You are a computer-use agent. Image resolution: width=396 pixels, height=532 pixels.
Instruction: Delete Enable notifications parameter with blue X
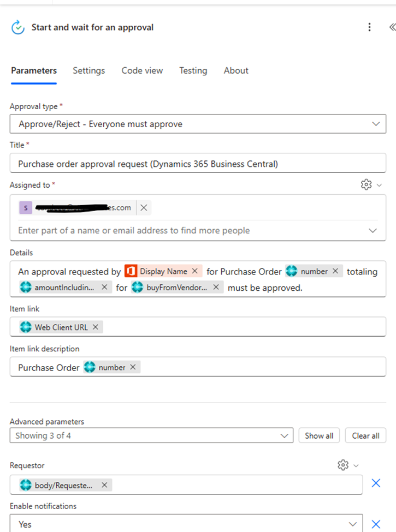376,524
